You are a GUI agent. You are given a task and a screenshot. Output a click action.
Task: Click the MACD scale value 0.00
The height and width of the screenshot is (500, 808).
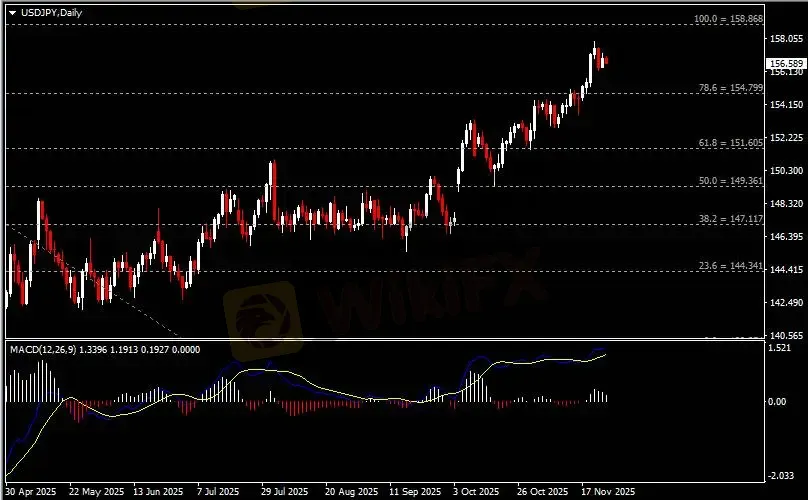pyautogui.click(x=777, y=402)
